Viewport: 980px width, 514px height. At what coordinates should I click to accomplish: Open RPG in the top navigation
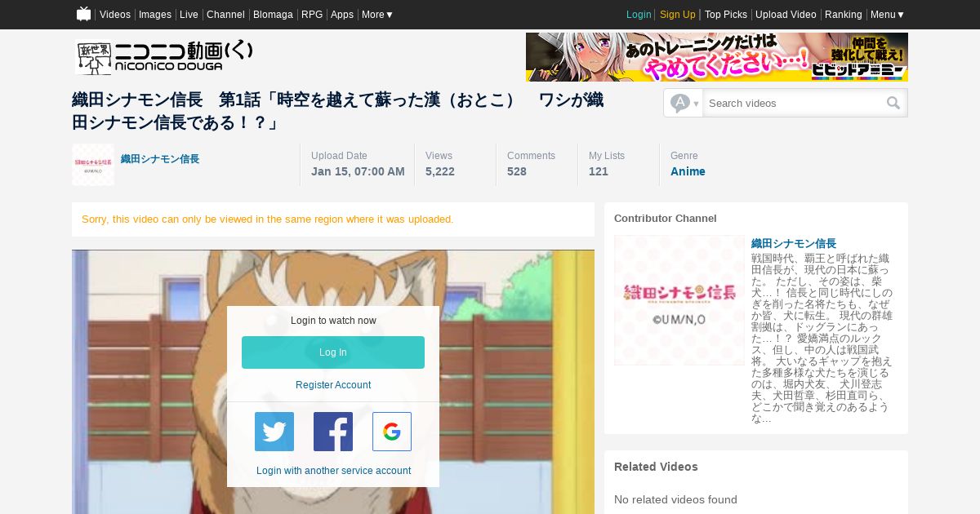pyautogui.click(x=312, y=15)
